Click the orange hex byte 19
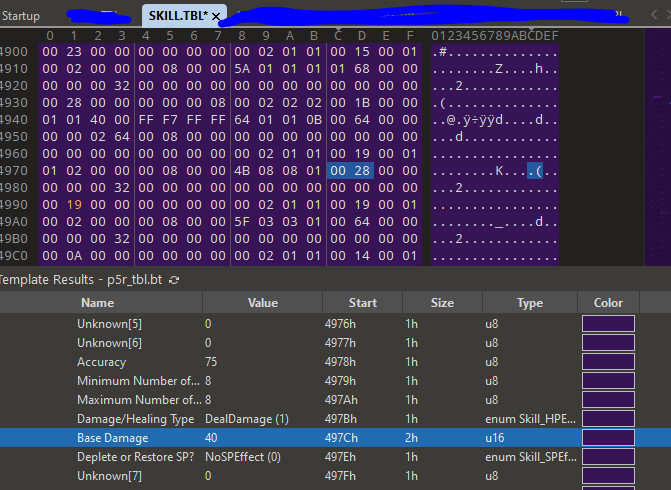 pyautogui.click(x=74, y=204)
